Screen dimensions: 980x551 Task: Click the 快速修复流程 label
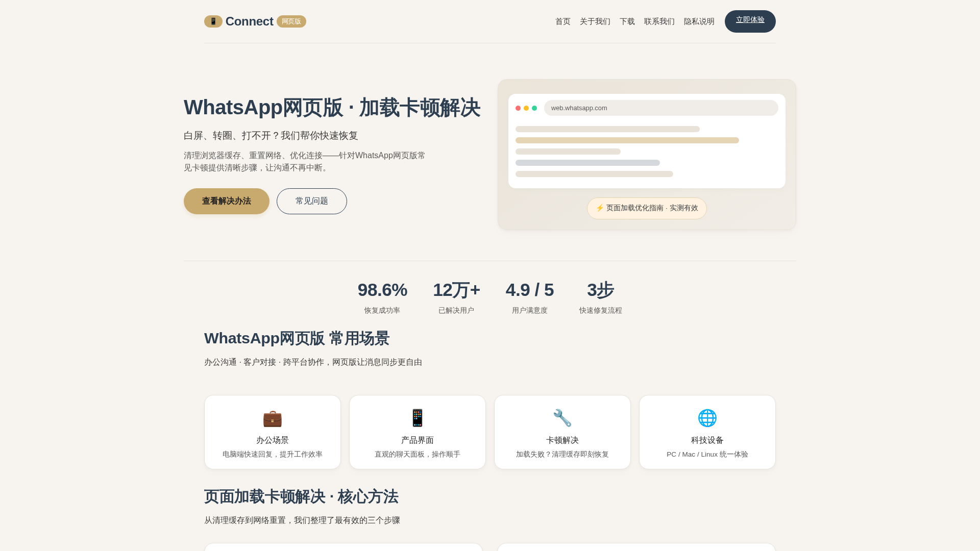pos(601,310)
